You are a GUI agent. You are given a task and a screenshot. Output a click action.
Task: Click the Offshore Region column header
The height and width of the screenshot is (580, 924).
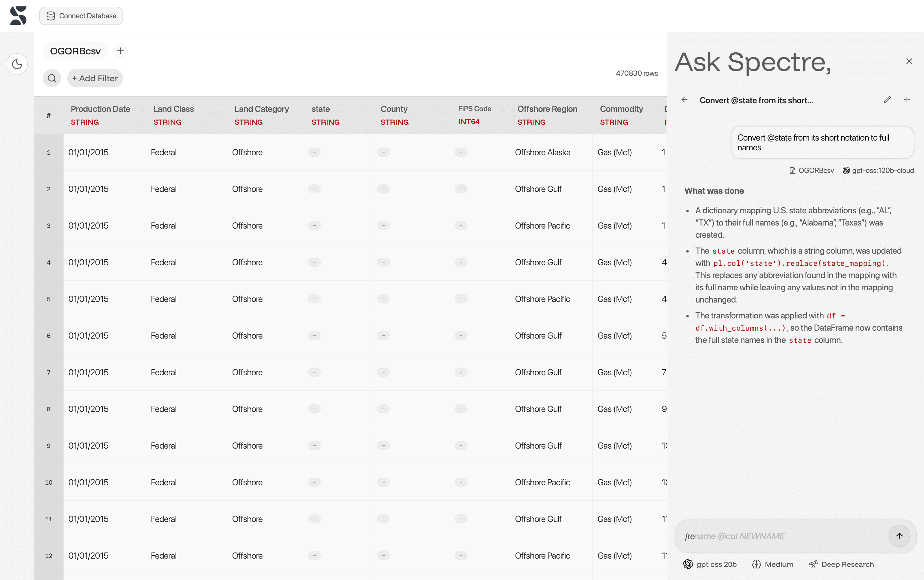[x=547, y=109]
